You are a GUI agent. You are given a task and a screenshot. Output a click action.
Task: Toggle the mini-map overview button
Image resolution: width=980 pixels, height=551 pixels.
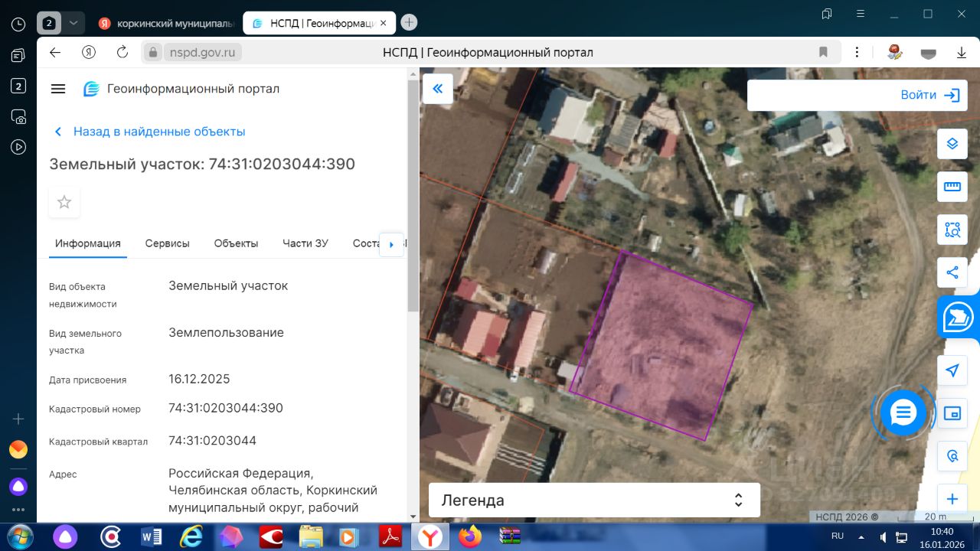952,413
